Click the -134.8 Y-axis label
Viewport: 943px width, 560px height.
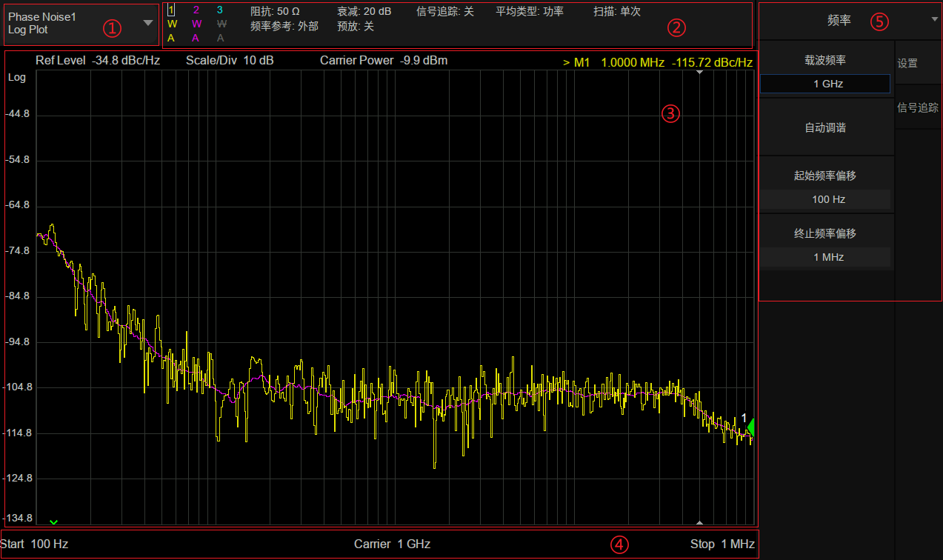coord(17,517)
